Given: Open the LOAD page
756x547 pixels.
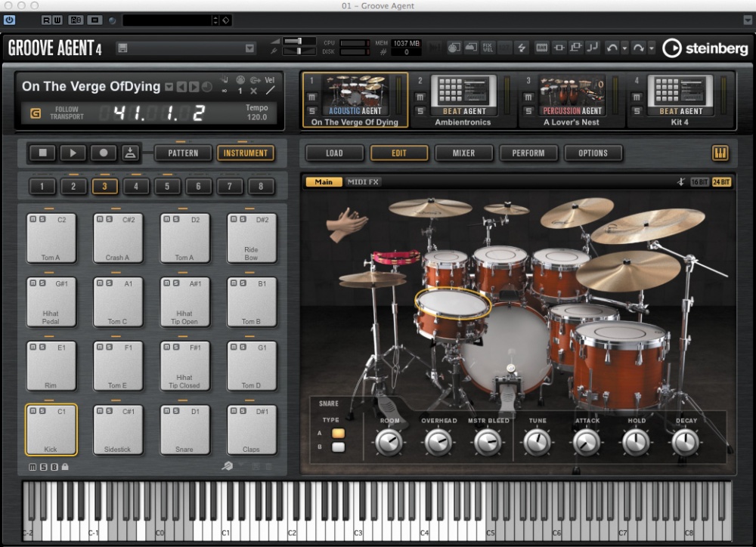Looking at the screenshot, I should [x=335, y=153].
